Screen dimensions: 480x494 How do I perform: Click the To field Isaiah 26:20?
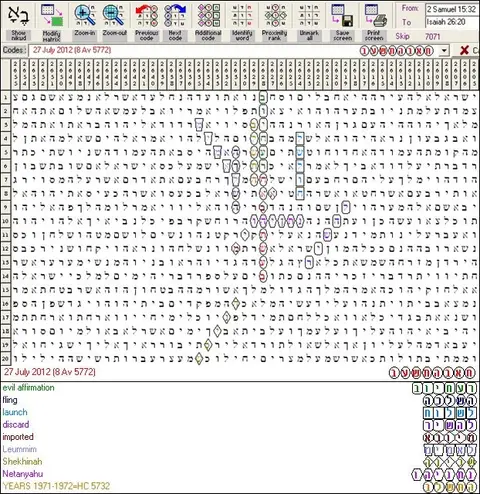452,22
